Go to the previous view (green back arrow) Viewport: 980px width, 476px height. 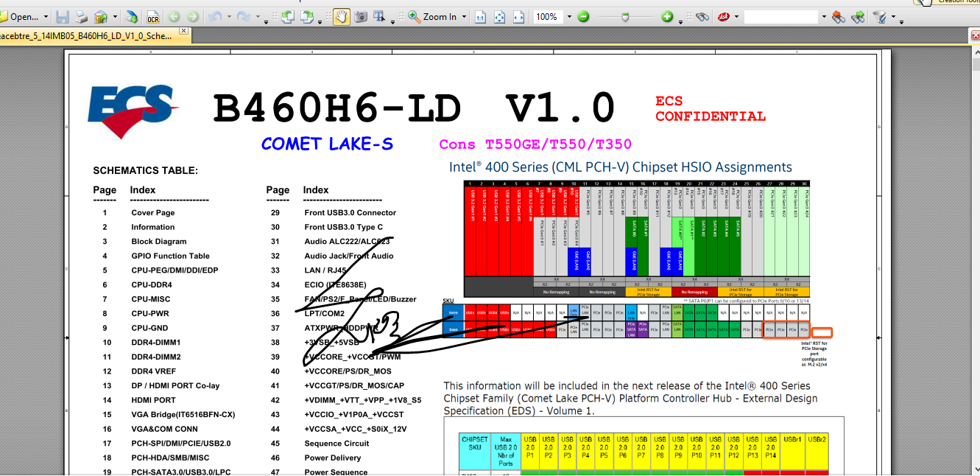coord(174,17)
